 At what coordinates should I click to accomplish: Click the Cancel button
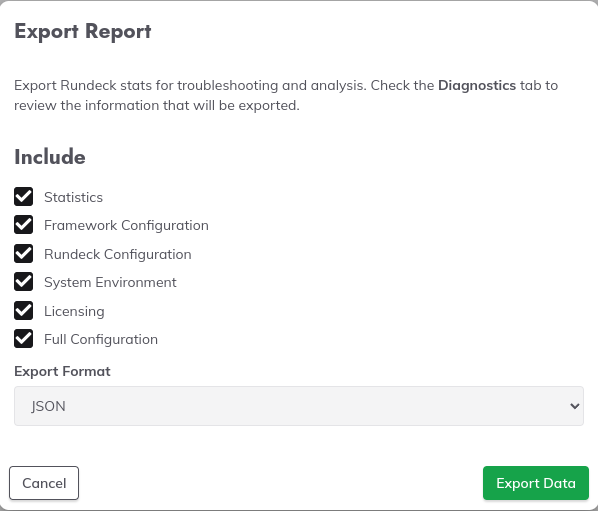[44, 483]
